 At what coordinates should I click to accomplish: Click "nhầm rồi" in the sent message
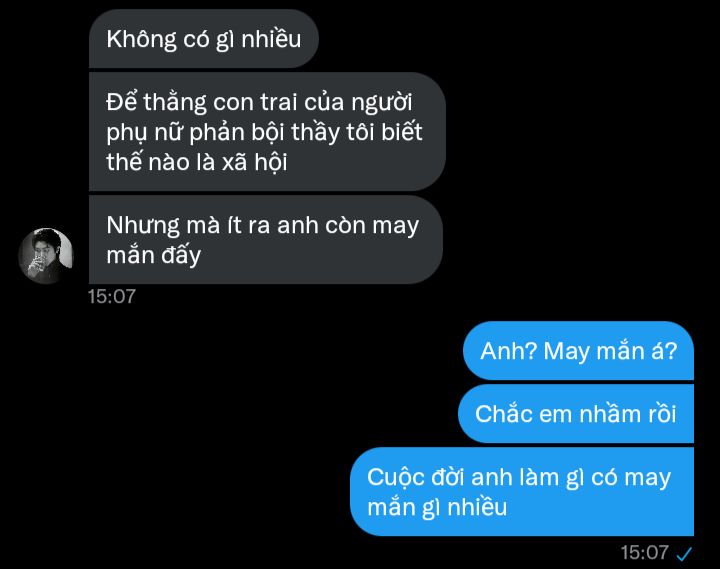coord(628,414)
